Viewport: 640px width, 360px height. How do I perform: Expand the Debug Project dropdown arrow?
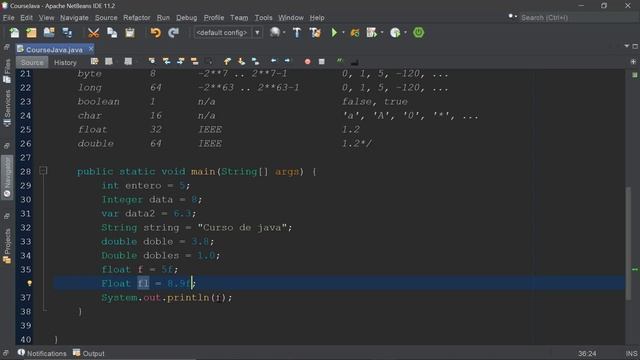tap(382, 33)
